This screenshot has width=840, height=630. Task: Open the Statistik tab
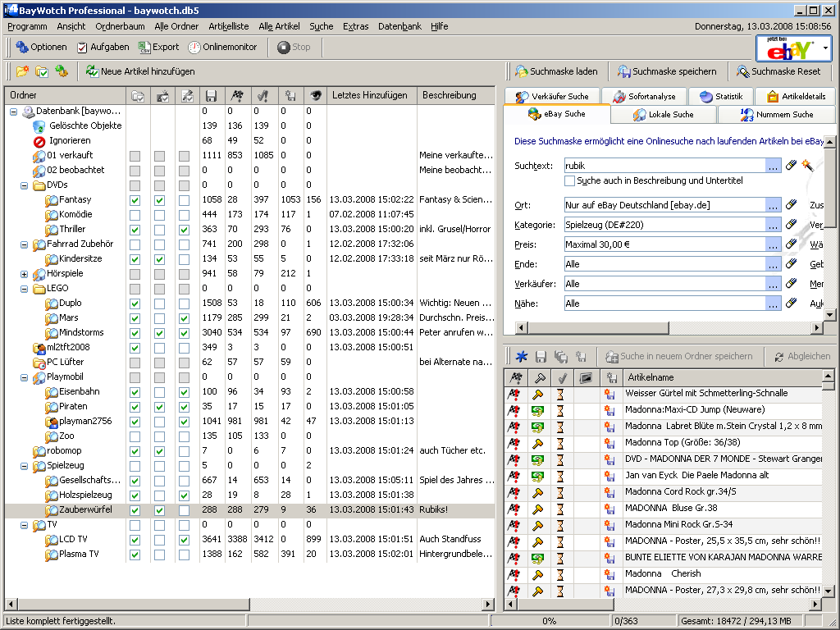[x=721, y=97]
